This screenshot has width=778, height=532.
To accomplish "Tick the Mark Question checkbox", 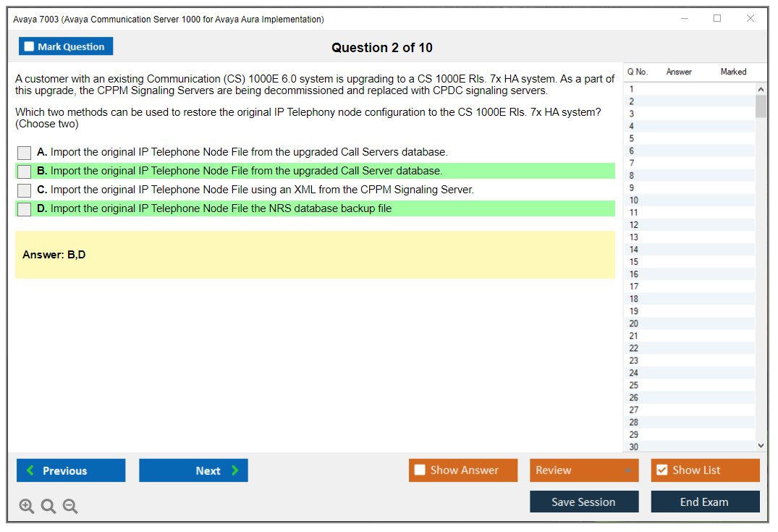I will click(29, 47).
